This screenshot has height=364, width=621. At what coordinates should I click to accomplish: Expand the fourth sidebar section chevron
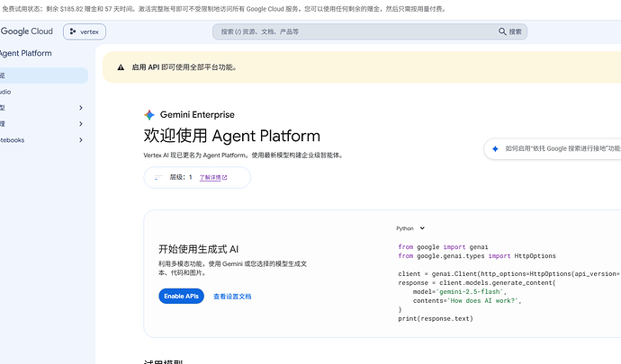click(81, 124)
